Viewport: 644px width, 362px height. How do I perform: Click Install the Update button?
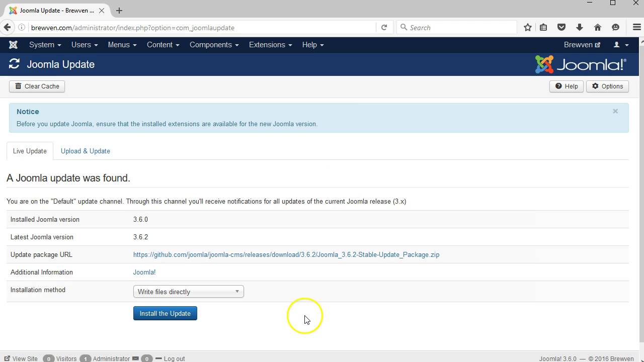coord(165,313)
